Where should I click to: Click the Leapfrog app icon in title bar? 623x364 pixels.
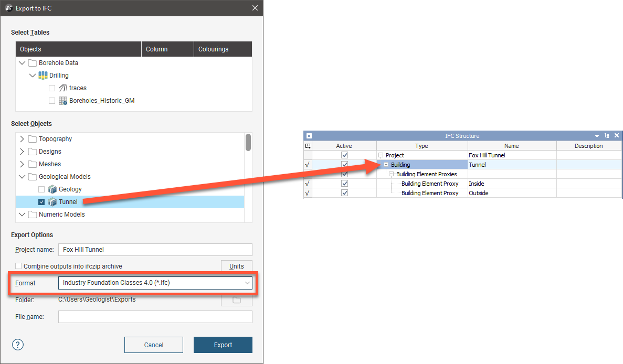pyautogui.click(x=9, y=8)
